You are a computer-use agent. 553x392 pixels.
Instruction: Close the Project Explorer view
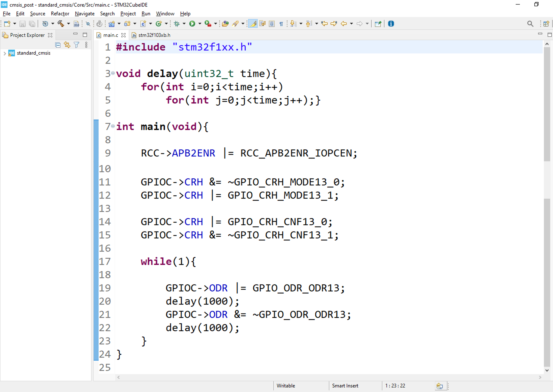pyautogui.click(x=50, y=35)
